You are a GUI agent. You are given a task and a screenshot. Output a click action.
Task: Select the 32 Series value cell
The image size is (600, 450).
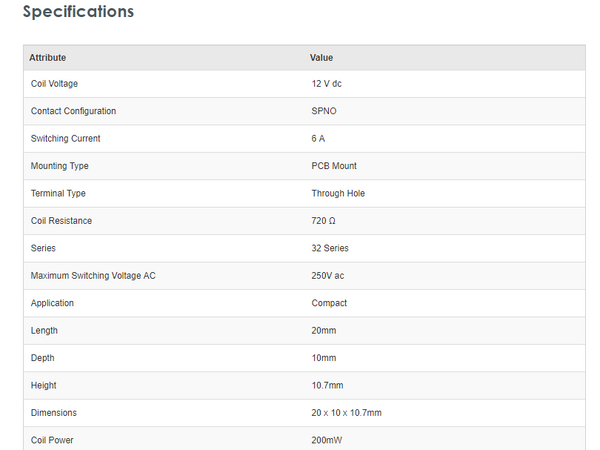[330, 248]
